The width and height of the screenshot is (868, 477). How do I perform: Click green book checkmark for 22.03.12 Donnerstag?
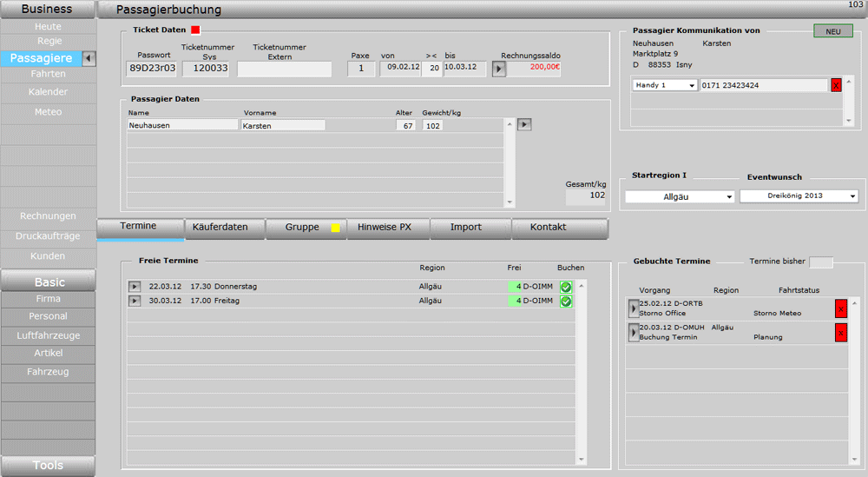[x=566, y=287]
